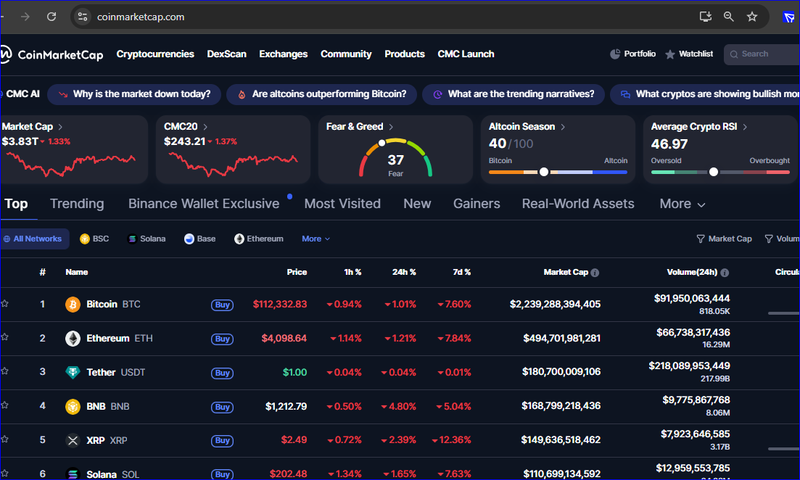Click the Tether coin logo icon
Image resolution: width=800 pixels, height=480 pixels.
point(73,373)
